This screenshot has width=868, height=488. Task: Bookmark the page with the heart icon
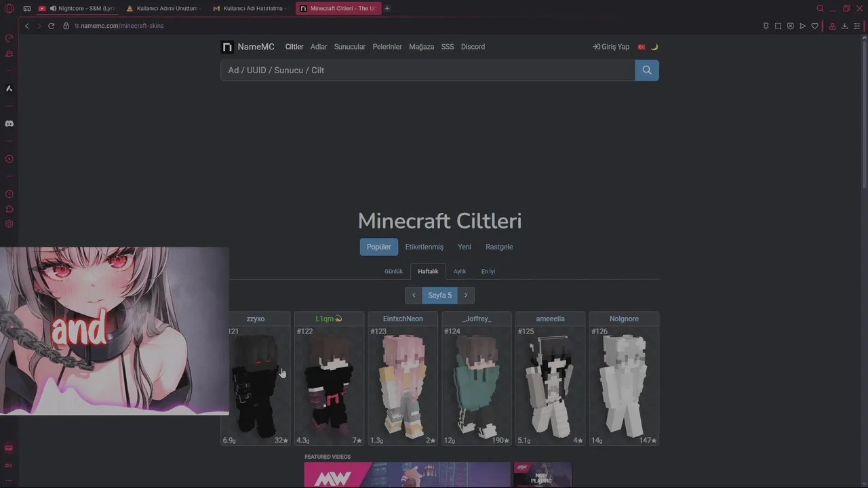[x=814, y=26]
